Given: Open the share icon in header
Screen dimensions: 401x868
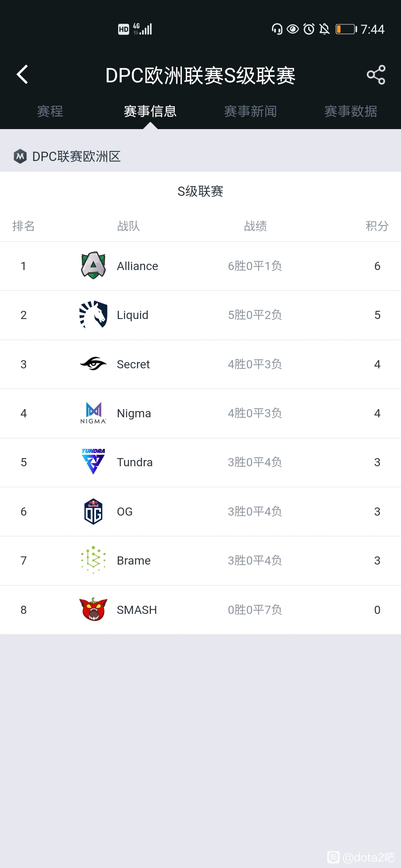Looking at the screenshot, I should [x=376, y=75].
